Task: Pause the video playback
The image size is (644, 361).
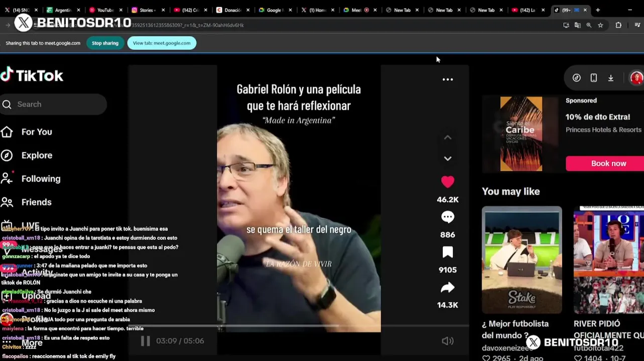Action: point(145,341)
